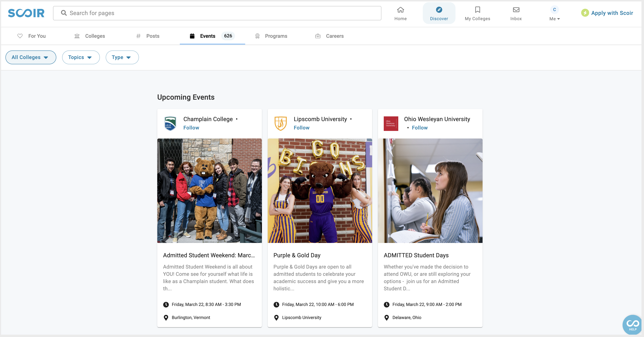Open My Colleges bookmark icon
The image size is (644, 337).
coord(477,10)
